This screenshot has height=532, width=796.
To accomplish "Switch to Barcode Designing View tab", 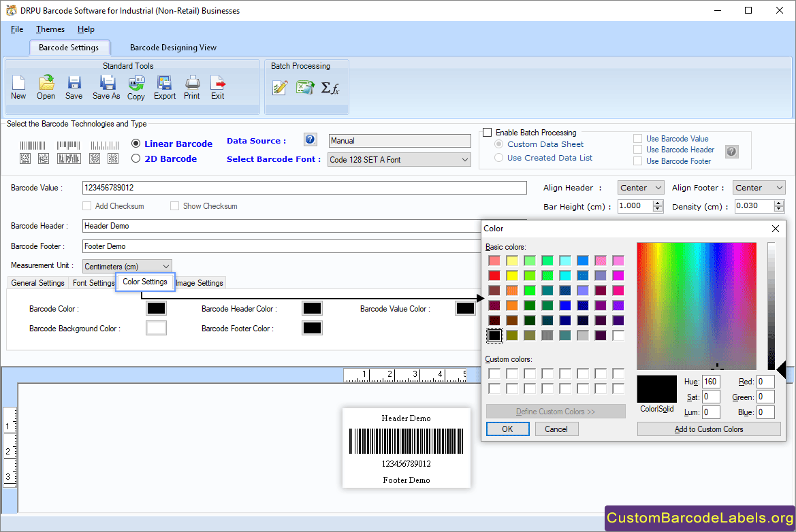I will tap(173, 48).
